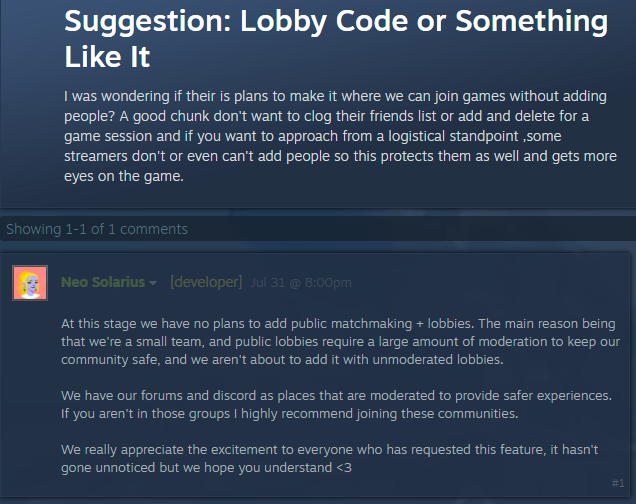The width and height of the screenshot is (636, 504).
Task: Click the original post body text
Action: [340, 137]
